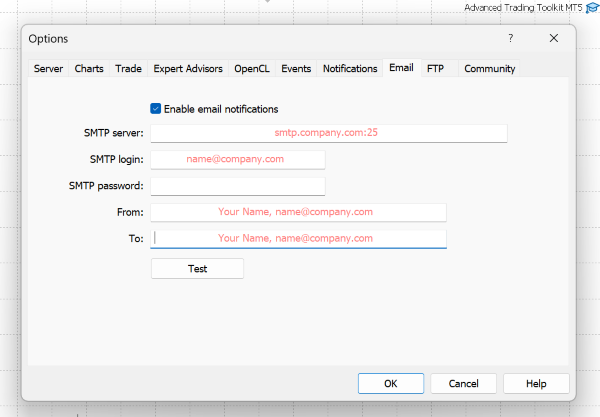Select the From address field

tap(297, 212)
